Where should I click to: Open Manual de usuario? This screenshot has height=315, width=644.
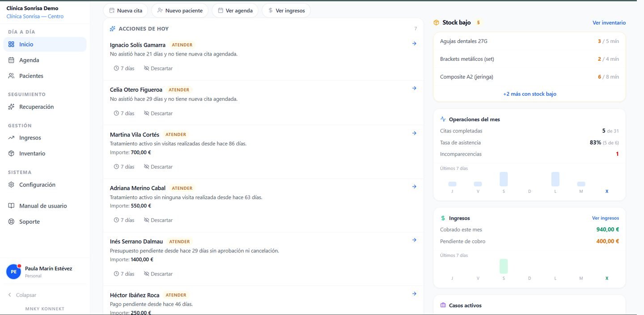[x=45, y=206]
